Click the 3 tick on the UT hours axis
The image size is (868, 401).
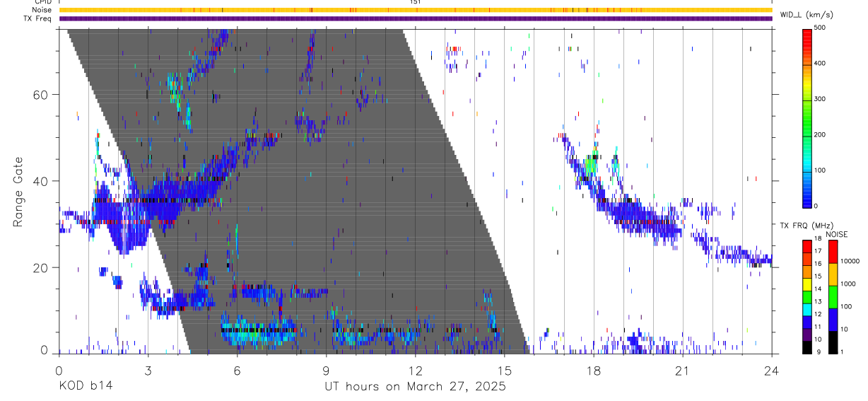(x=148, y=369)
